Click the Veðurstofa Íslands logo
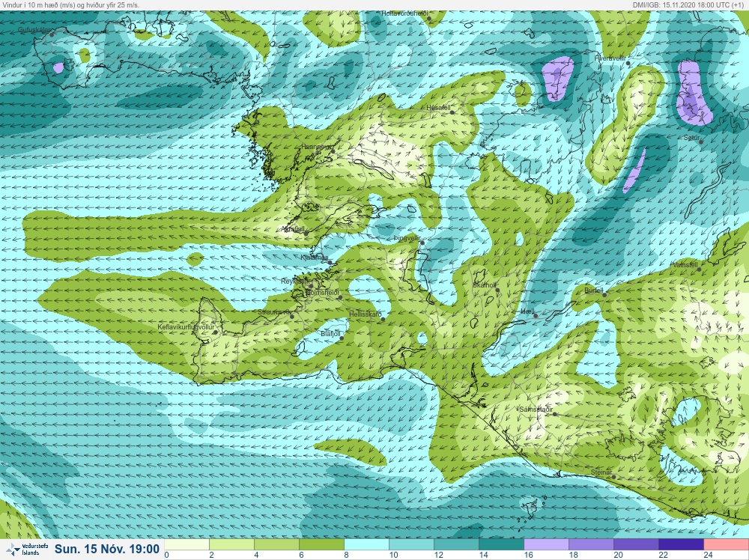 pyautogui.click(x=25, y=550)
